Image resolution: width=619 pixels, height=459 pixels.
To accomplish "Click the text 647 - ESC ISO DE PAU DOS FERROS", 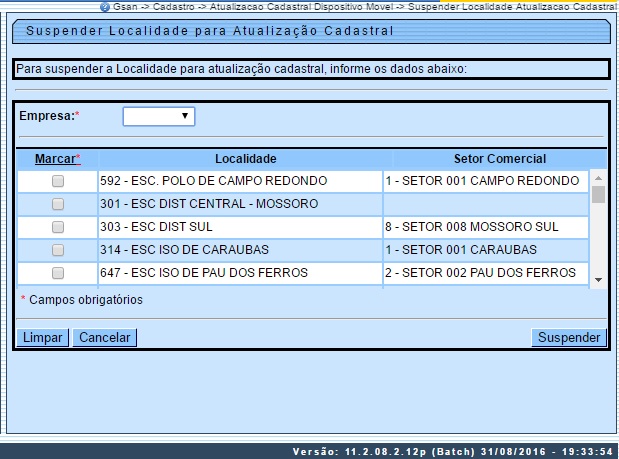I will click(x=204, y=272).
